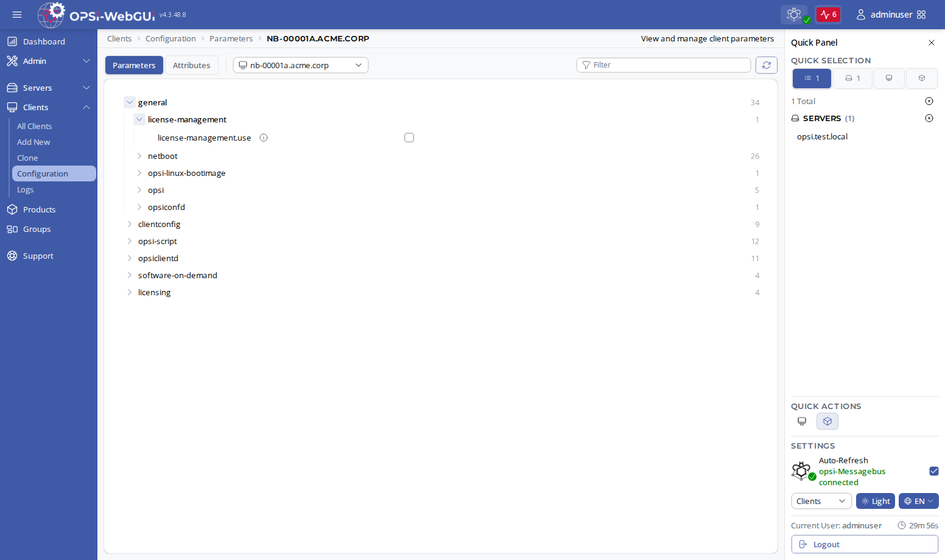
Task: Click the opsi-Messagebus connected status icon
Action: click(x=804, y=471)
